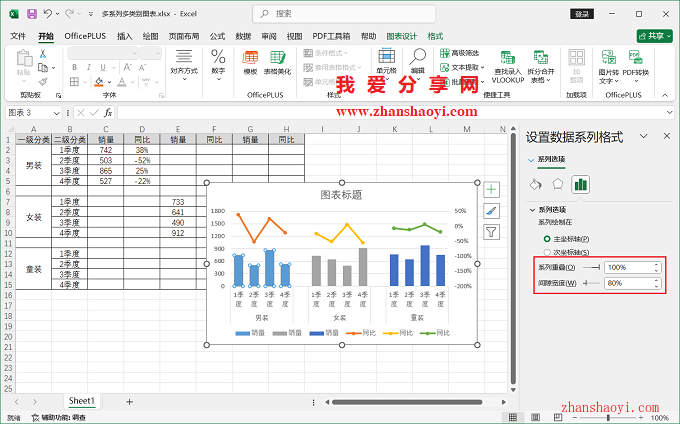Click the 系列重叠 overlap slider

coord(591,268)
